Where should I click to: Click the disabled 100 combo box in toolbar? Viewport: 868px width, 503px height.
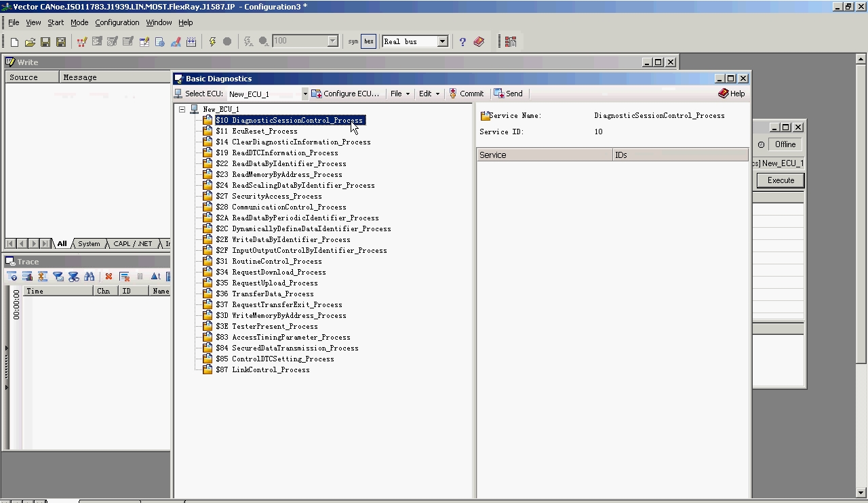coord(304,41)
